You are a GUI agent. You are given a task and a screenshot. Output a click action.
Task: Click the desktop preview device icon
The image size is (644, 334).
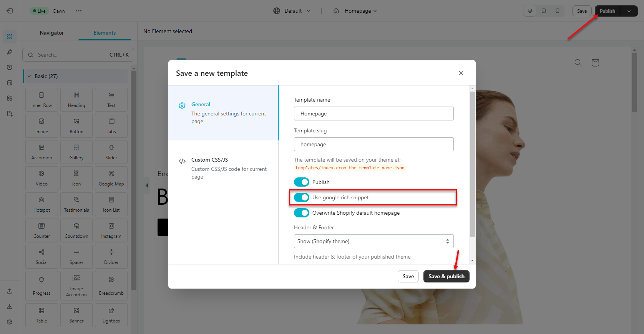530,11
